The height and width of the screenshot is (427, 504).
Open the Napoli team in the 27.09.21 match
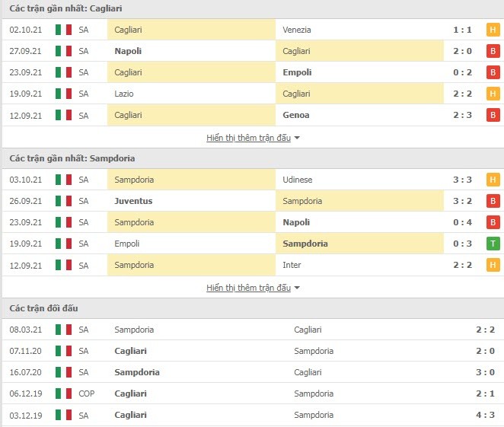pyautogui.click(x=128, y=51)
